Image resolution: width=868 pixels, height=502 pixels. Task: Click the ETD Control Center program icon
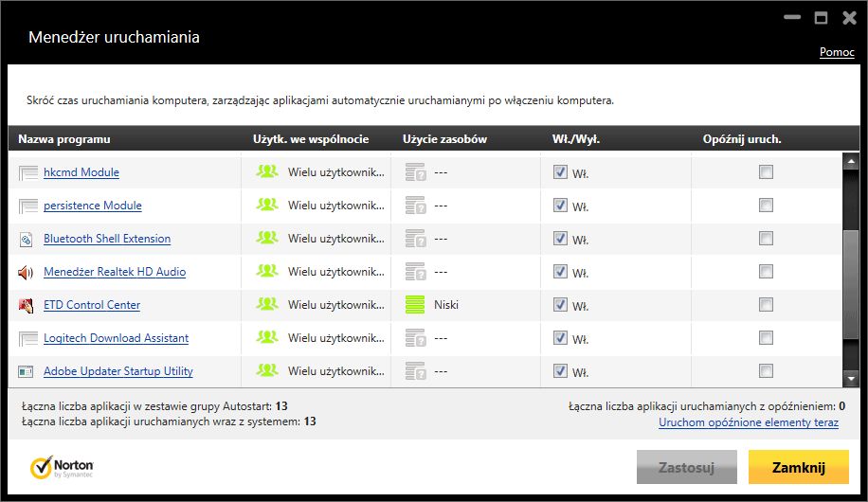(x=26, y=306)
